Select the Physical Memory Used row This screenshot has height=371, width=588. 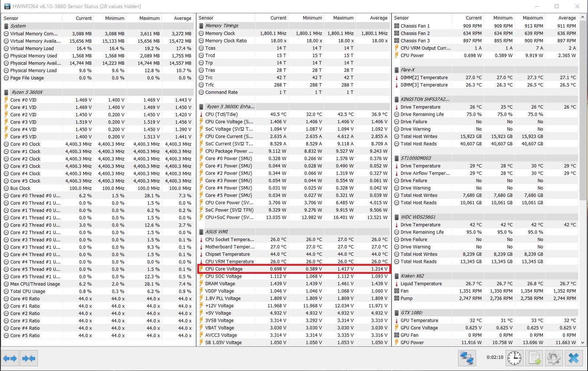coord(98,56)
